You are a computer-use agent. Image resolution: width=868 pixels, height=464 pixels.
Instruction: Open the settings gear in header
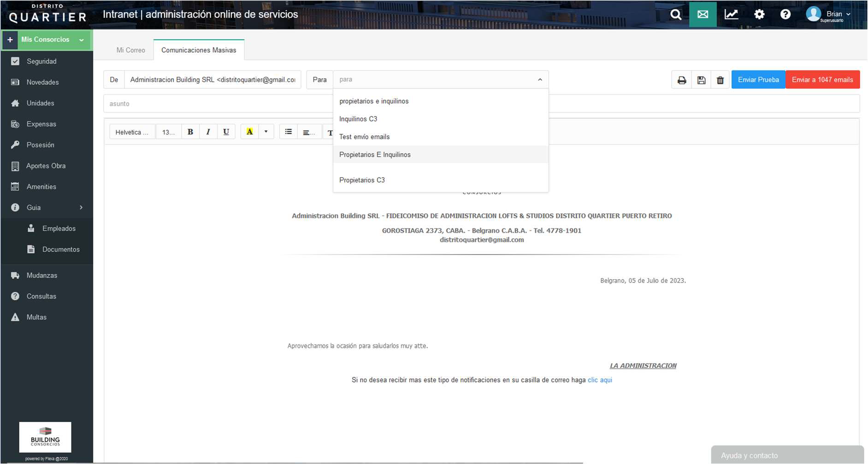759,14
